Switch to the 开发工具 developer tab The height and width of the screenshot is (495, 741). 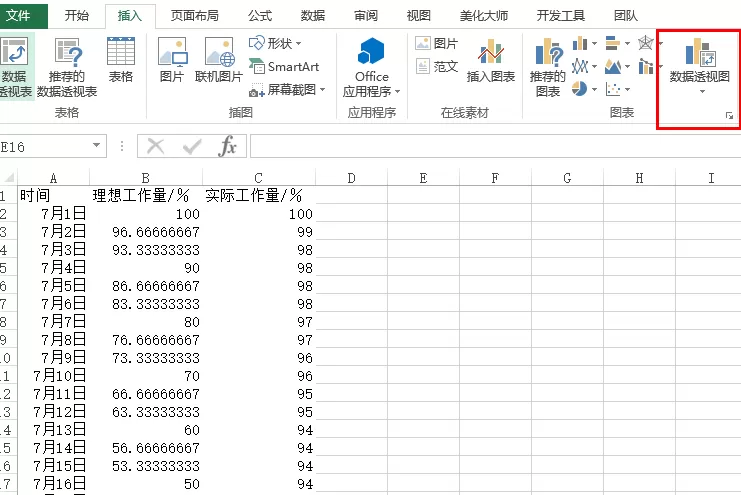click(560, 16)
